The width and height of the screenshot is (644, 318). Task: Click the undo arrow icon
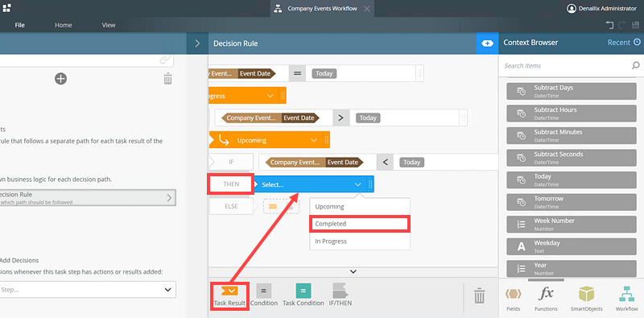tap(609, 25)
